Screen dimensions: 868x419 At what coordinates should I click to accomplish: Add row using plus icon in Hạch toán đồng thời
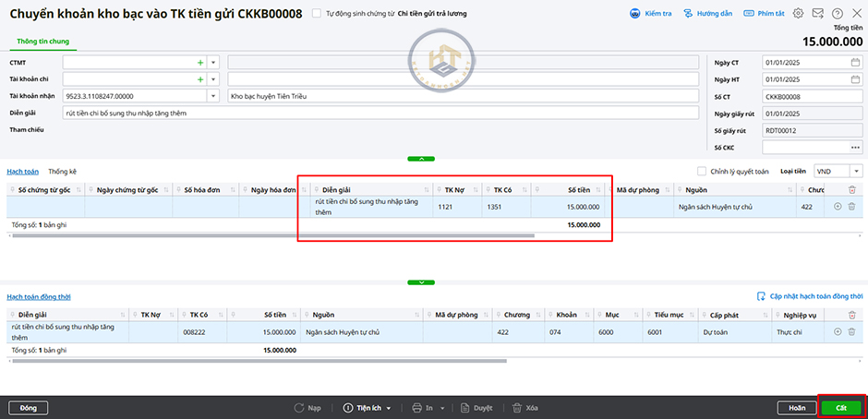tap(838, 331)
